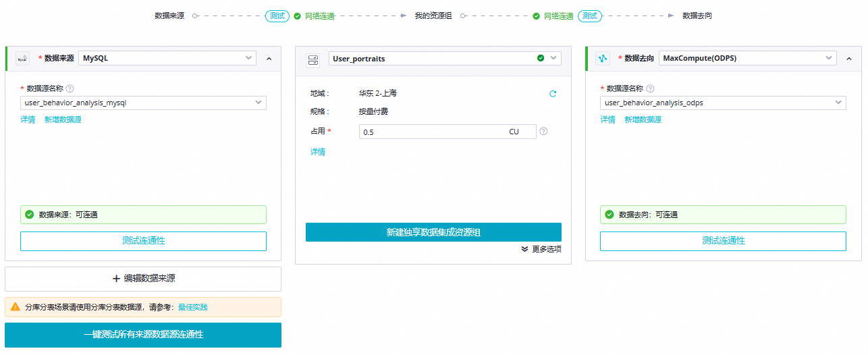Click the help icon beside destination 数据源名称
The width and height of the screenshot is (868, 355).
[x=650, y=88]
